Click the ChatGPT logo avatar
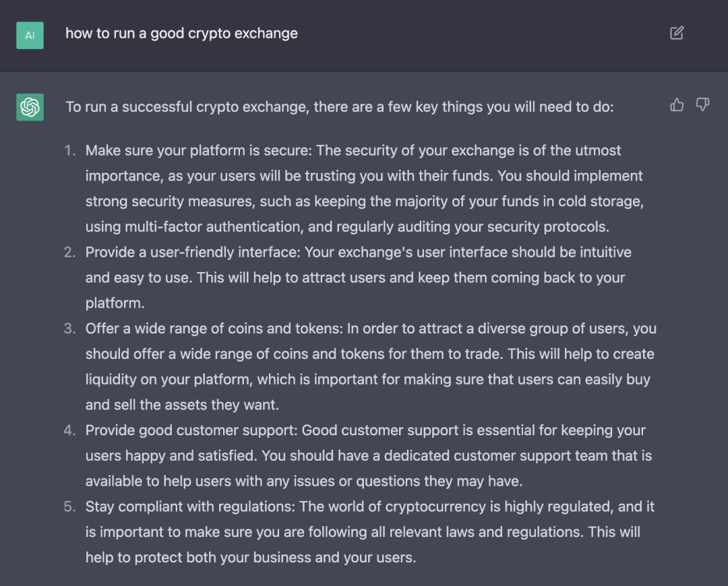The image size is (728, 586). [30, 107]
